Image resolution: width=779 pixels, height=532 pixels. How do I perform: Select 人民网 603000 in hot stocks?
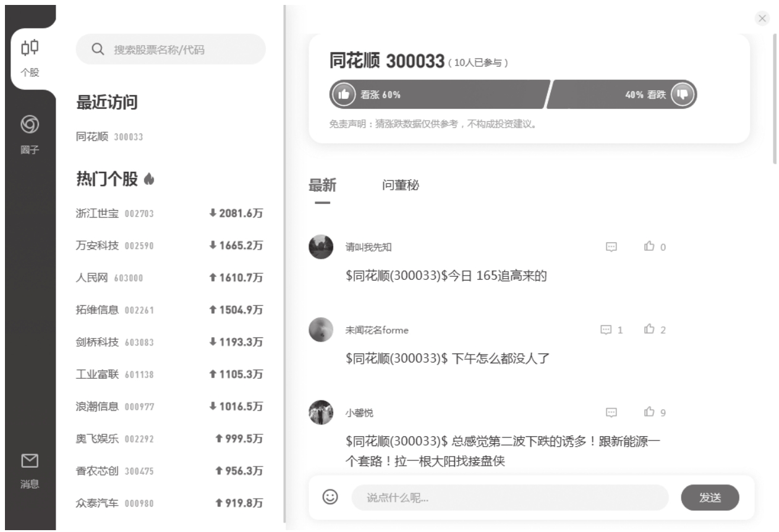170,278
